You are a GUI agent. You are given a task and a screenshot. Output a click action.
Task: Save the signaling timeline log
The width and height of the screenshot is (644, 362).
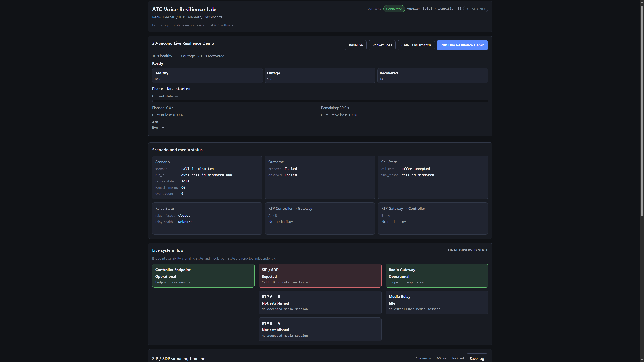click(477, 358)
